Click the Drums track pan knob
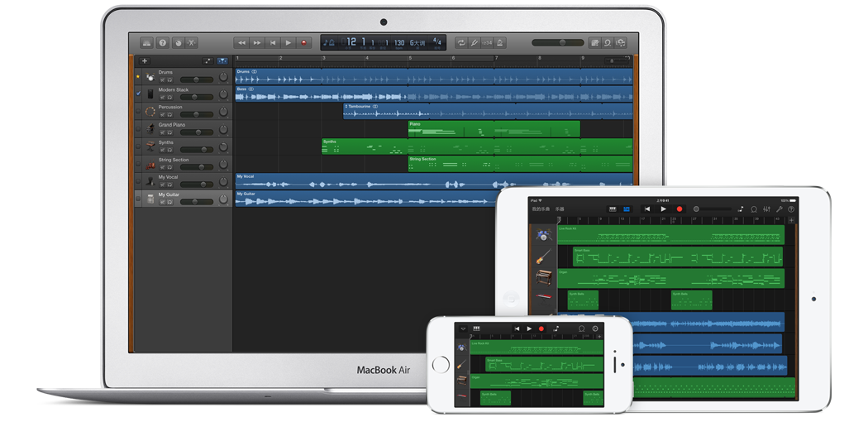 [x=223, y=78]
